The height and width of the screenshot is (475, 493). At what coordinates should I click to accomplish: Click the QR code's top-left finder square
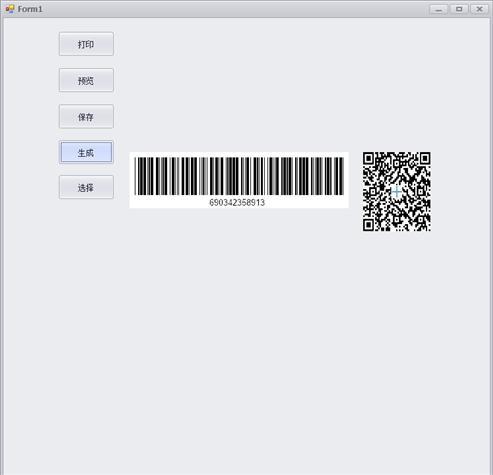[368, 158]
